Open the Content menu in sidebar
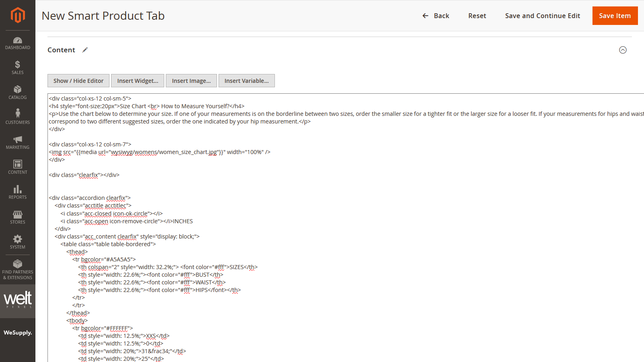Image resolution: width=644 pixels, height=362 pixels. pyautogui.click(x=18, y=168)
